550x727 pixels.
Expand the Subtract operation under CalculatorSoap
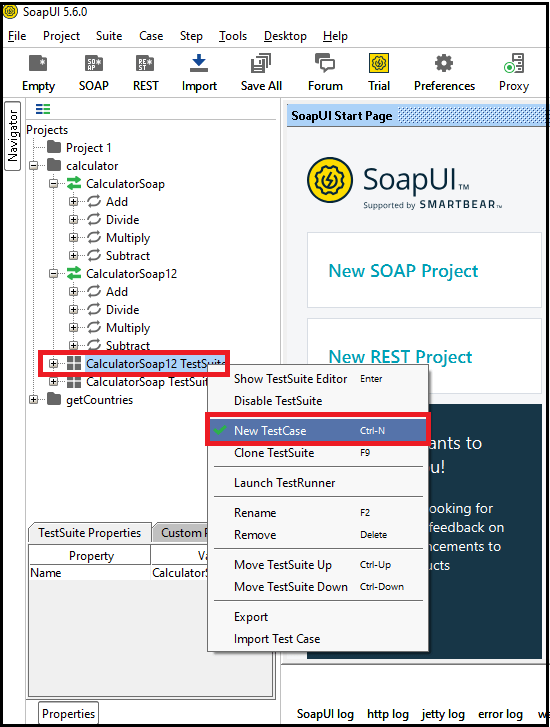(73, 255)
